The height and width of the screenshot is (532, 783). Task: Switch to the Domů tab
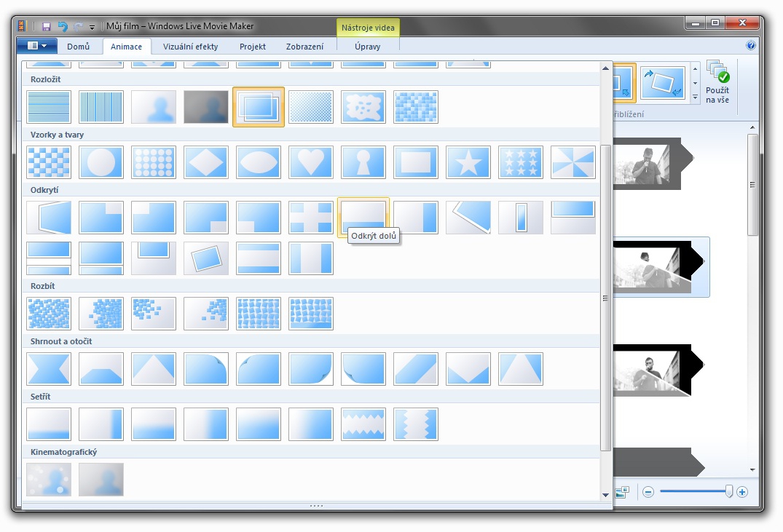point(79,47)
